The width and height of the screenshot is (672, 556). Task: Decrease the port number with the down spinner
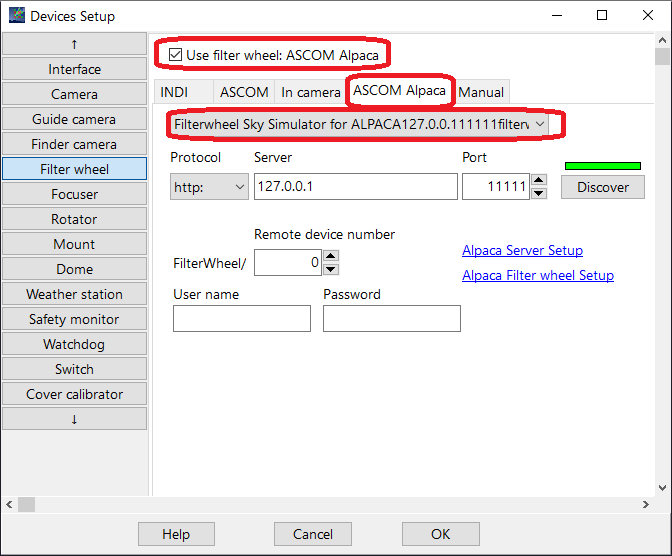tap(539, 193)
